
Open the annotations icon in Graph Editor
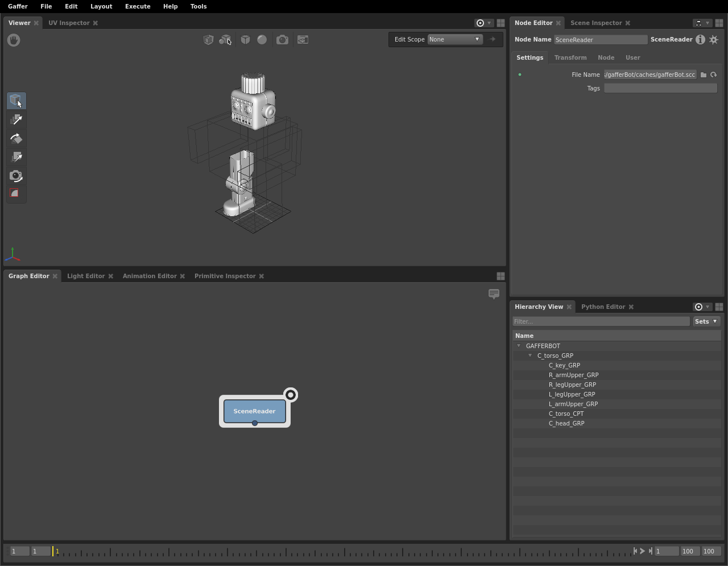point(494,294)
